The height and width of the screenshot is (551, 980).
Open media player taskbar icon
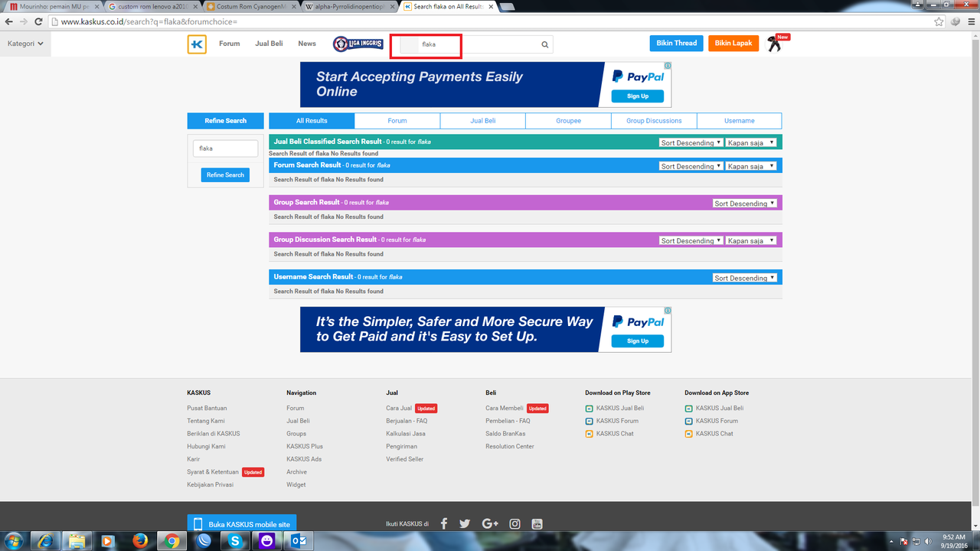tap(108, 540)
